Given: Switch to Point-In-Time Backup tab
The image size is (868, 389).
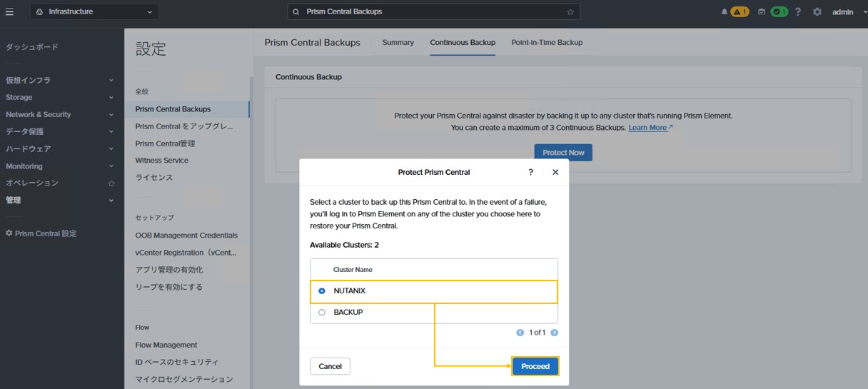Looking at the screenshot, I should click(x=547, y=43).
